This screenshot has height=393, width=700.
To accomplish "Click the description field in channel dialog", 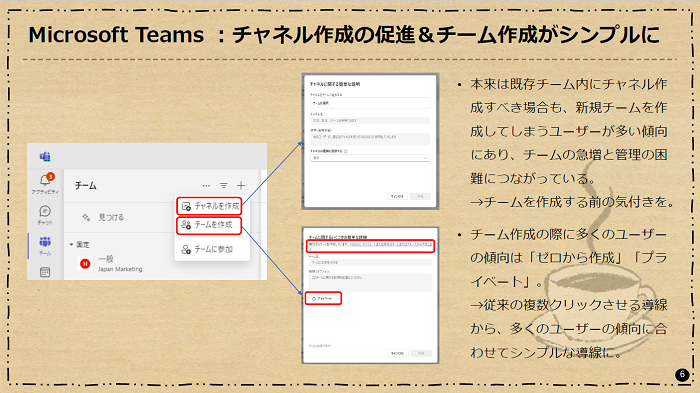I will [370, 139].
